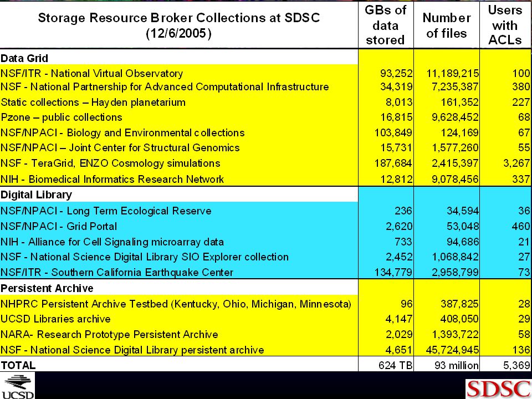Select GBs value 103,849
Image resolution: width=532 pixels, height=399 pixels.
coord(393,132)
